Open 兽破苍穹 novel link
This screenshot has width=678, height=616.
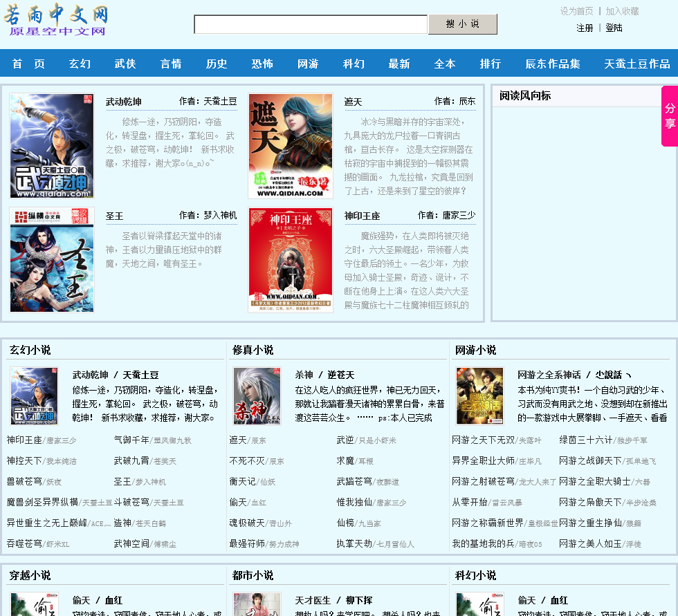point(24,482)
